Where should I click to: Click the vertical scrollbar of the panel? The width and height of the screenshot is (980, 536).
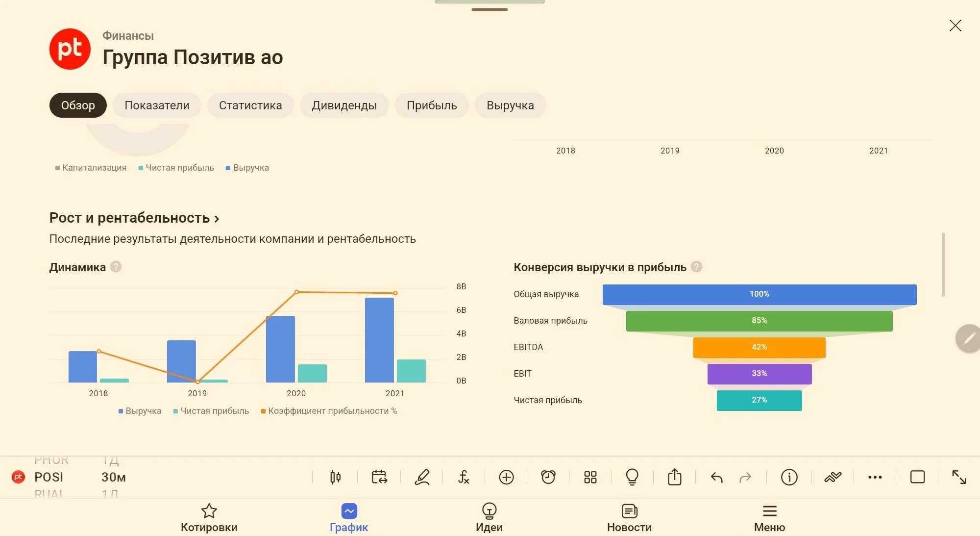pos(943,265)
